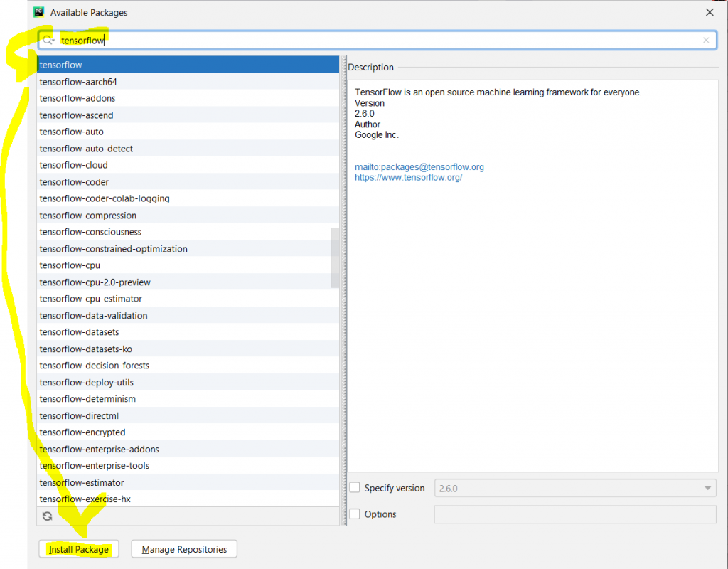Enable the Options checkbox

click(x=354, y=514)
